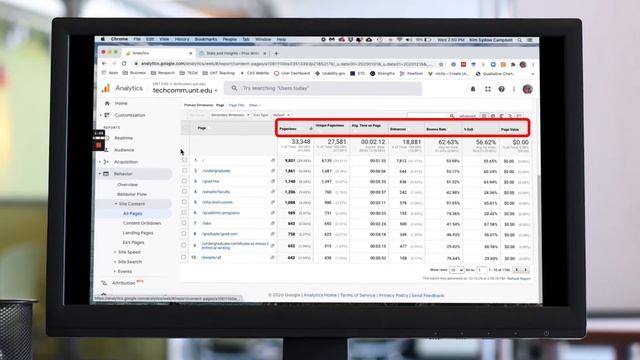Open the /labs page external link icon
The image size is (640, 360).
pos(273,223)
